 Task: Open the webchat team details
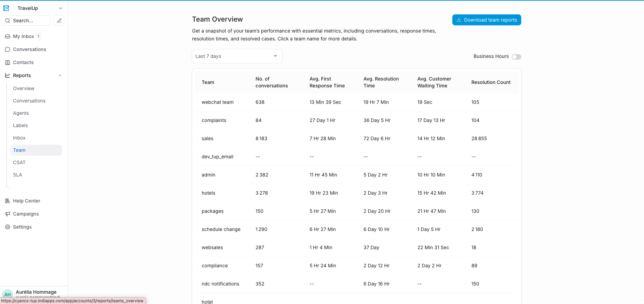(217, 102)
